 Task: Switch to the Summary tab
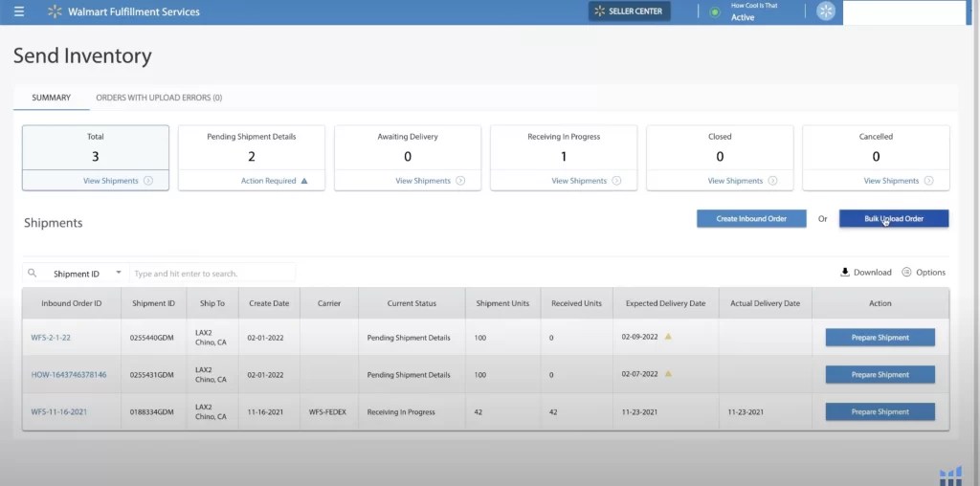coord(52,98)
